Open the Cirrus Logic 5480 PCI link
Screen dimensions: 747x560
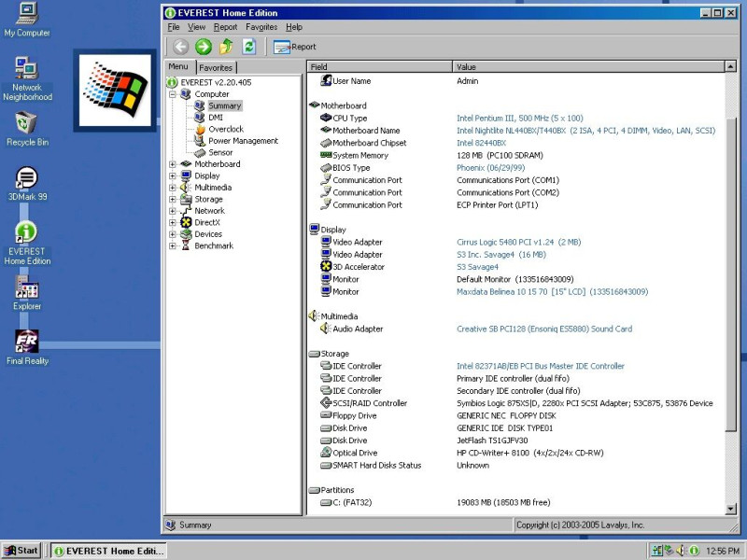tap(519, 242)
